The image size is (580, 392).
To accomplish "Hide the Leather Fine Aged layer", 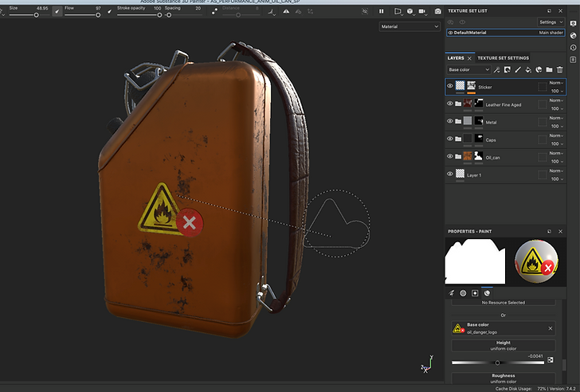I will pos(450,104).
